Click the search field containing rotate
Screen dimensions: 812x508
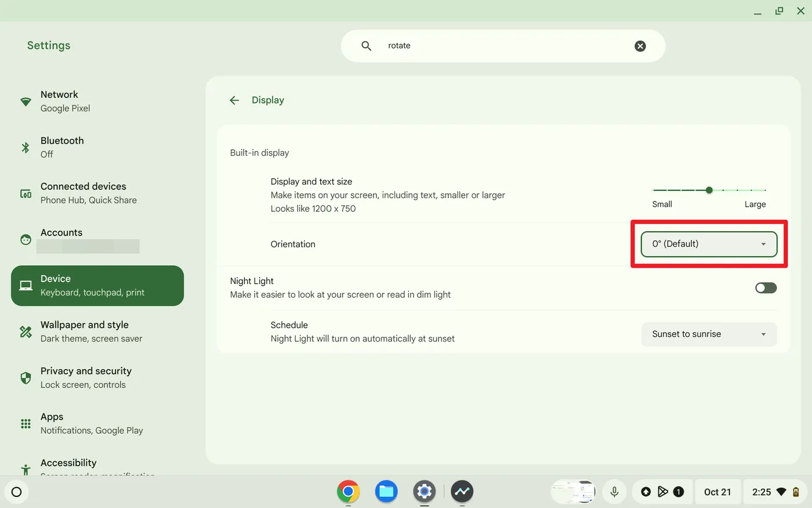[503, 46]
